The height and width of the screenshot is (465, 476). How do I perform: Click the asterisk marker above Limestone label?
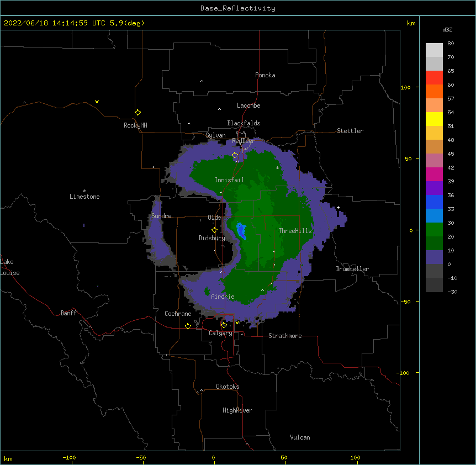[84, 191]
